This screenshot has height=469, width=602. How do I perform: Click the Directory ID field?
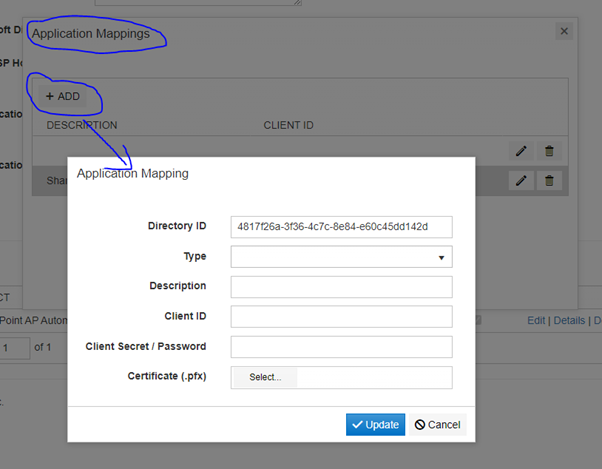coord(341,227)
